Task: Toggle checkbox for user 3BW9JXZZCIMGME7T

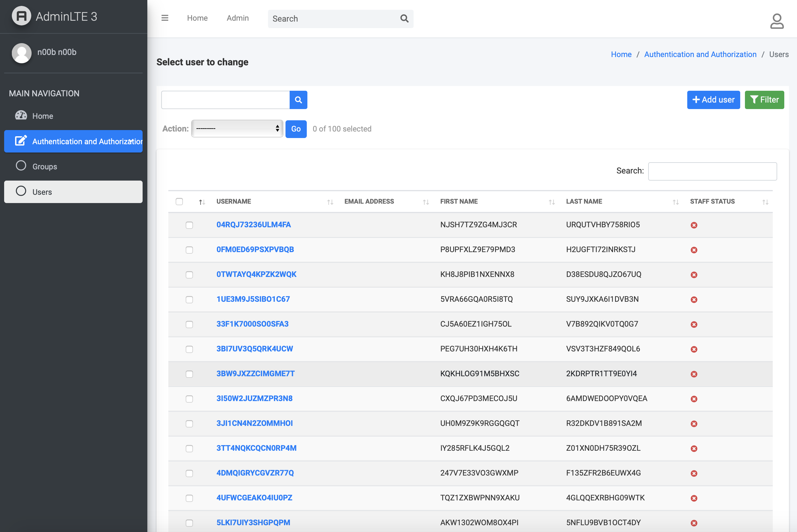Action: (x=189, y=374)
